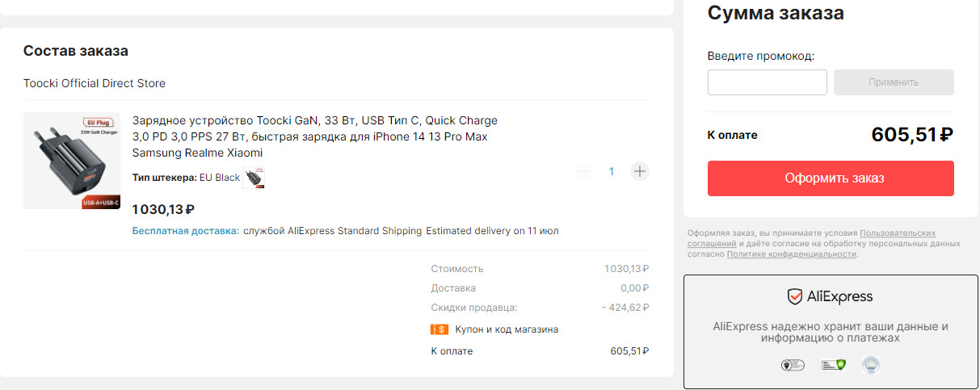This screenshot has height=390, width=980.
Task: Increase quantity with the plus button
Action: (x=640, y=171)
